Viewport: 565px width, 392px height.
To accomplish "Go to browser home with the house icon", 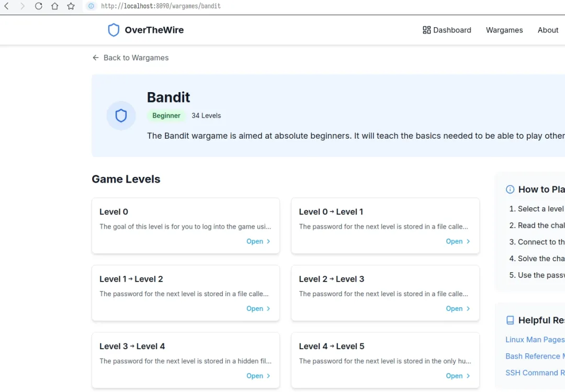I will [55, 6].
